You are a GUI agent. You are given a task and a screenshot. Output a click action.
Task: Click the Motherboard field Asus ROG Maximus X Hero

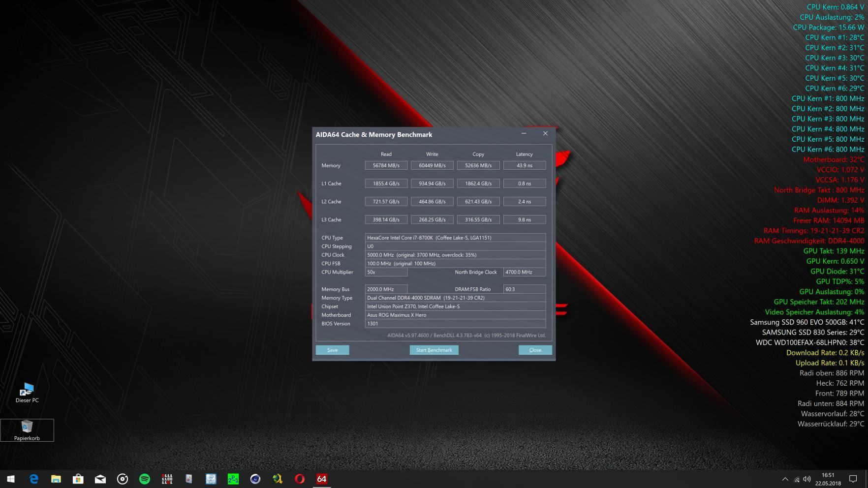455,315
